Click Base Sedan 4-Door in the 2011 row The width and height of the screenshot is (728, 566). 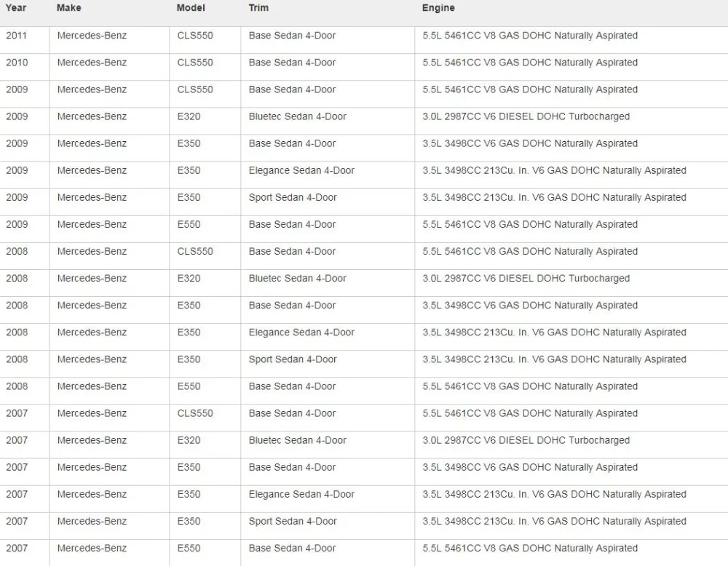coord(292,36)
